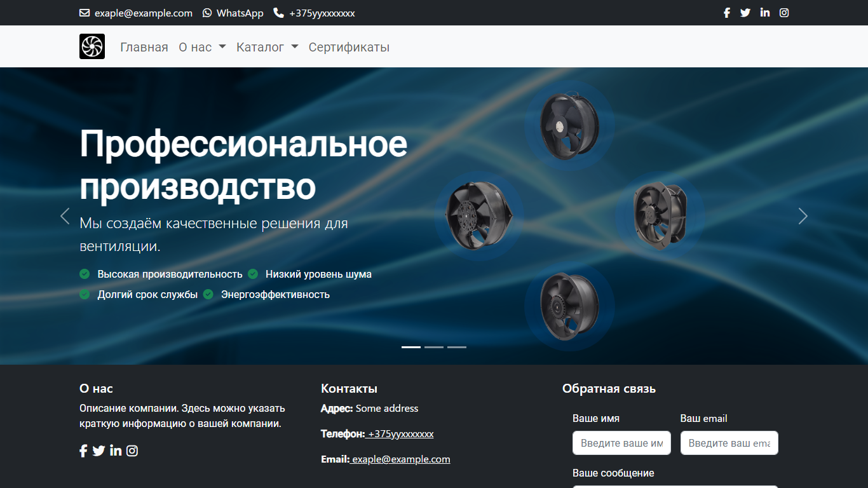This screenshot has width=868, height=488.
Task: Click green check icon beside Энергоэффективность
Action: tap(208, 294)
